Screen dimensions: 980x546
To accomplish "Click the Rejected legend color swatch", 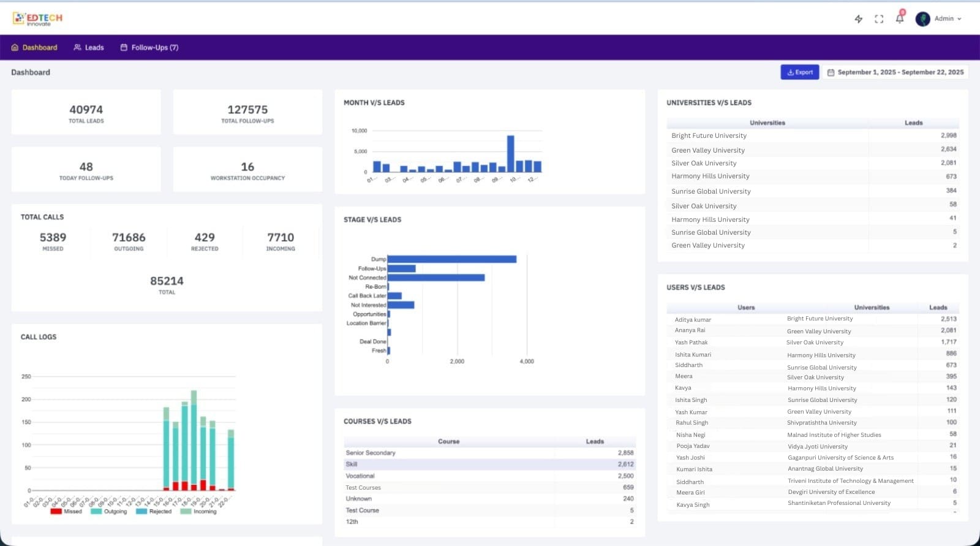I will [141, 511].
